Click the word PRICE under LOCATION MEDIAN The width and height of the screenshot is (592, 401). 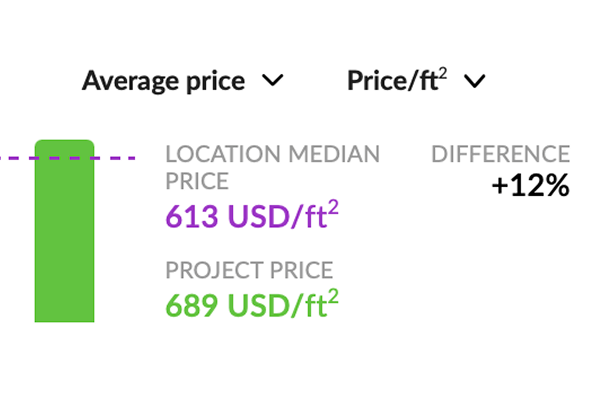coord(197,181)
